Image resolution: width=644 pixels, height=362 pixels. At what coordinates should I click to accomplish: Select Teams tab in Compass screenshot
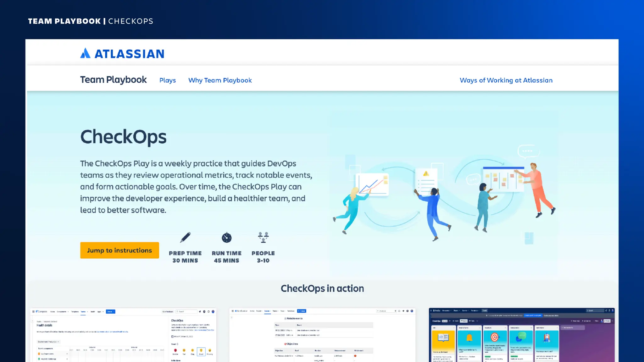click(x=83, y=312)
